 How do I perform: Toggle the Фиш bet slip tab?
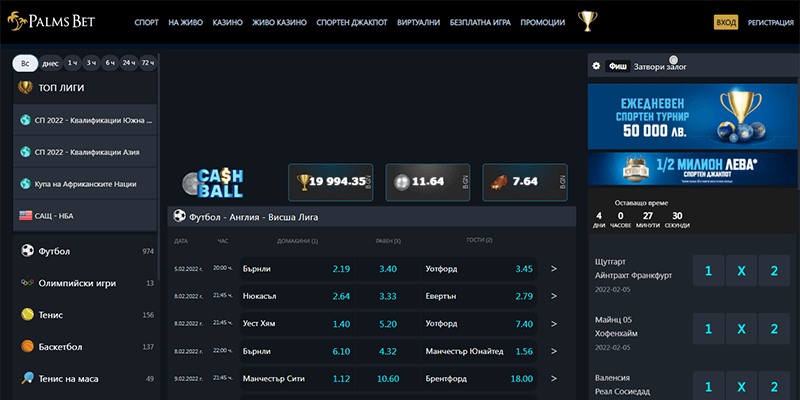[x=618, y=66]
